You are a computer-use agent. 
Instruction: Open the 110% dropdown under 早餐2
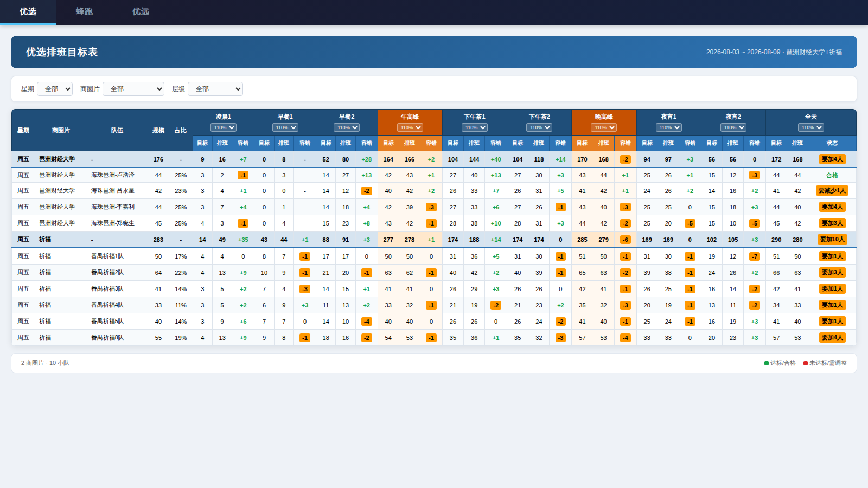pyautogui.click(x=347, y=127)
